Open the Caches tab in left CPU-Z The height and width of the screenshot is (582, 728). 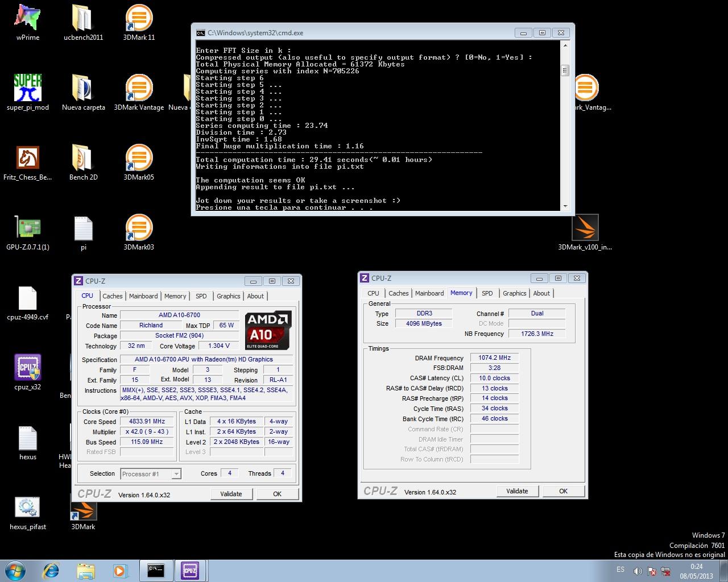click(113, 296)
